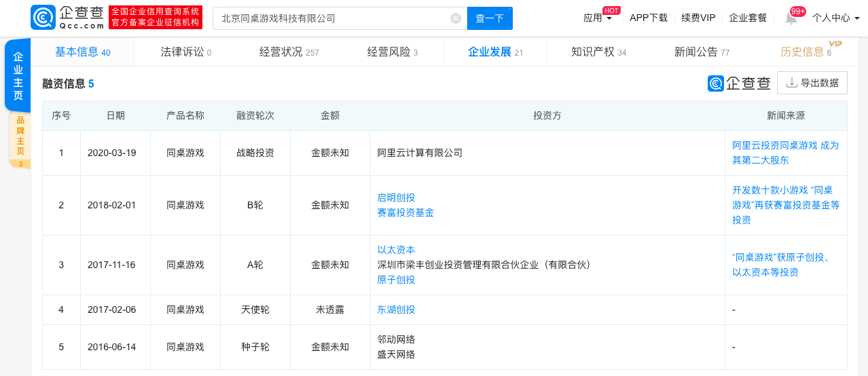
Task: Click 企业套餐 link
Action: (x=748, y=18)
